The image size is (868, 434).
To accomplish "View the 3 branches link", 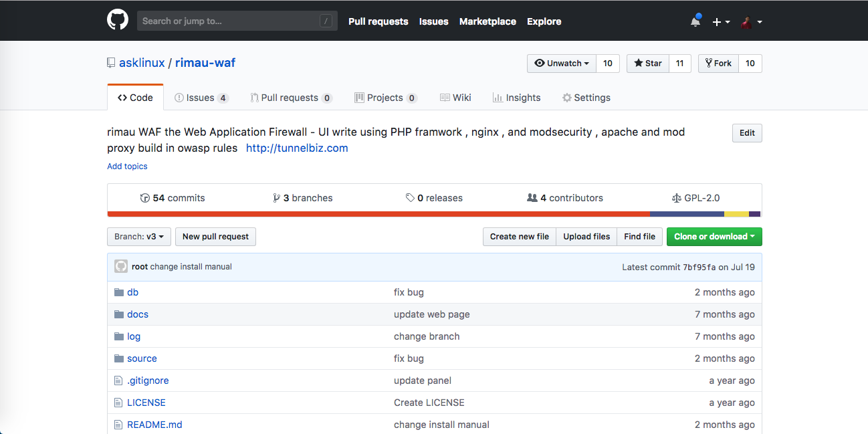I will pyautogui.click(x=303, y=198).
